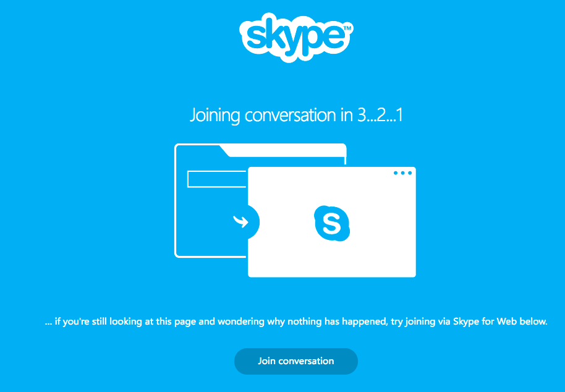
Task: Click the middle dot of three-dot menu
Action: pos(403,173)
